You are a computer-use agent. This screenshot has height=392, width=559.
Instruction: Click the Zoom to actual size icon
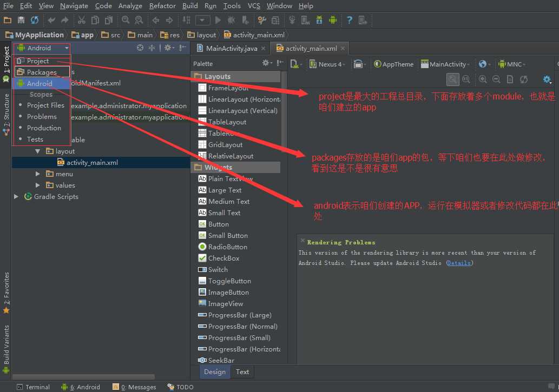point(466,79)
